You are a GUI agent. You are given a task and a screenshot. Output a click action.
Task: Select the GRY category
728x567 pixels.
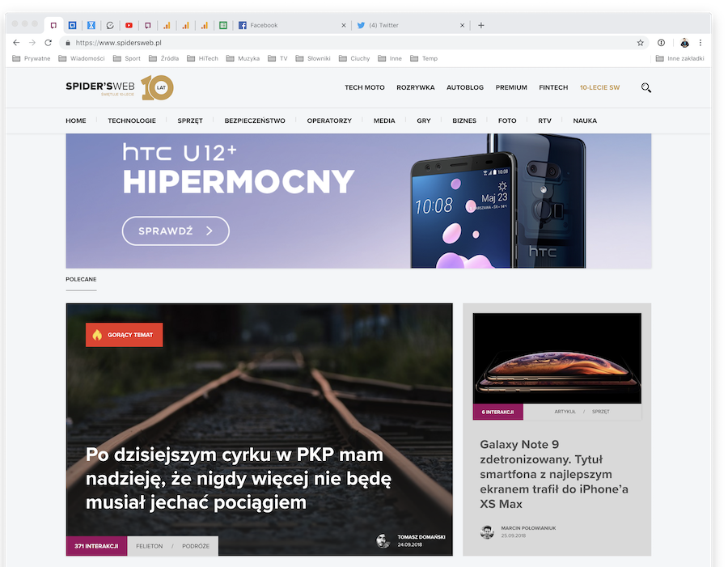pyautogui.click(x=424, y=121)
